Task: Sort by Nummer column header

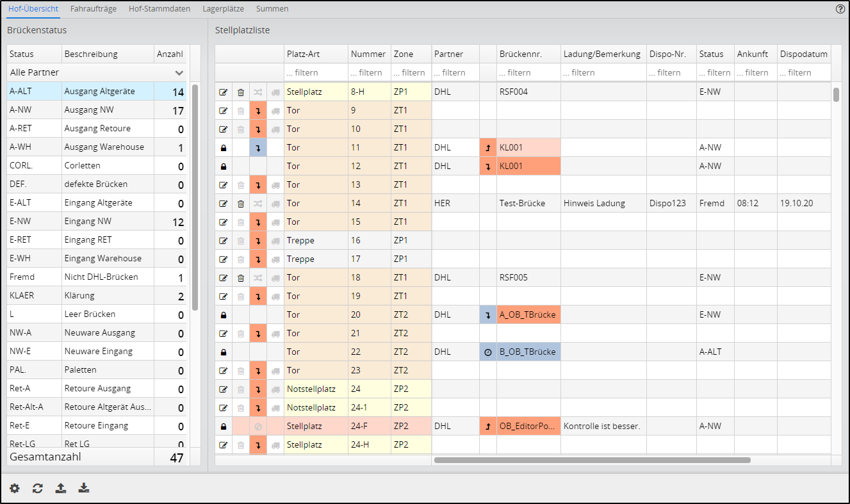Action: 370,54
